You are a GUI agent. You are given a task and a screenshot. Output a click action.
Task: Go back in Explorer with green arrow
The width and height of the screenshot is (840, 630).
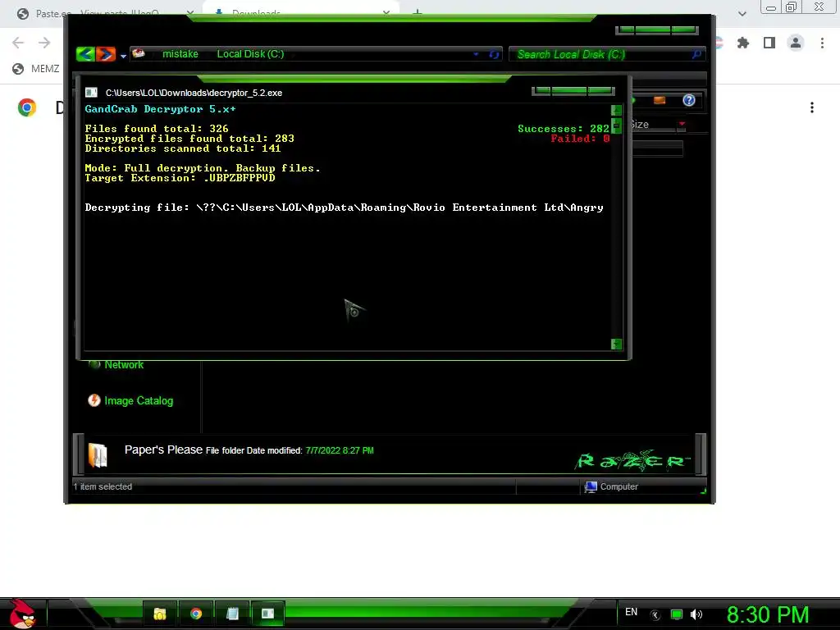click(85, 54)
